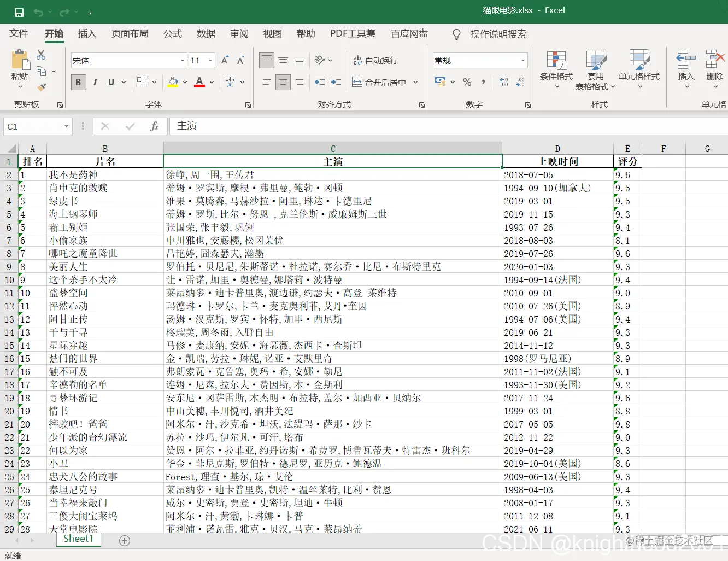Select the Sheet1 tab
The image size is (728, 561).
pos(78,539)
